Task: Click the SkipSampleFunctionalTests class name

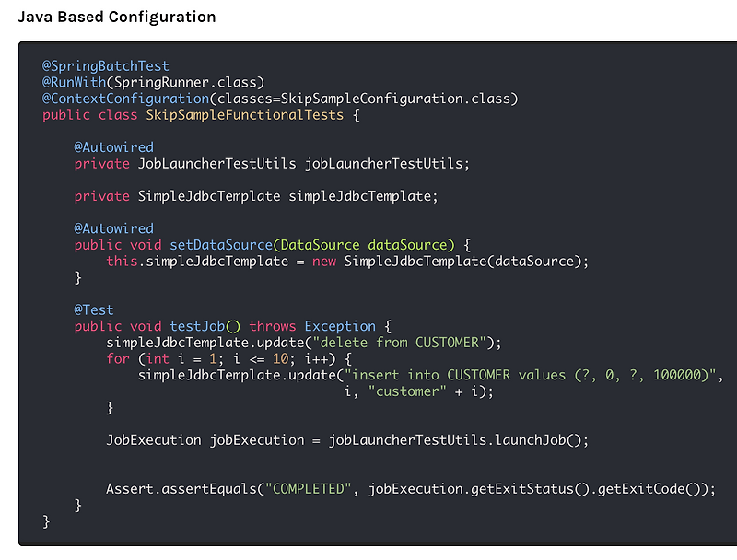Action: (245, 115)
